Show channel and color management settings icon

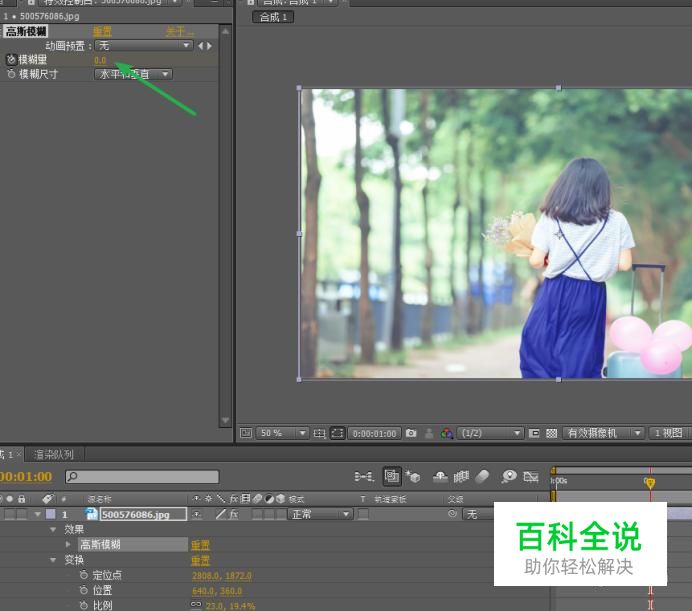pyautogui.click(x=447, y=434)
